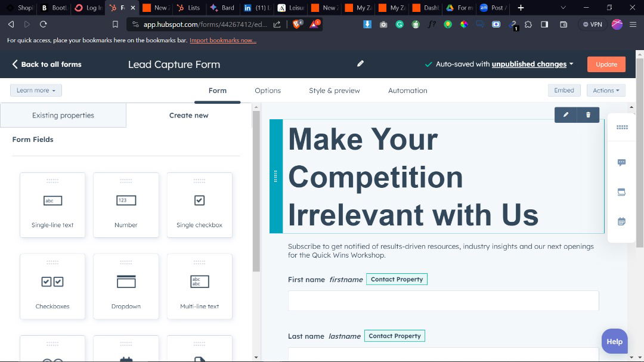Select the Multi-line text field tile
This screenshot has width=644, height=362.
point(199,286)
